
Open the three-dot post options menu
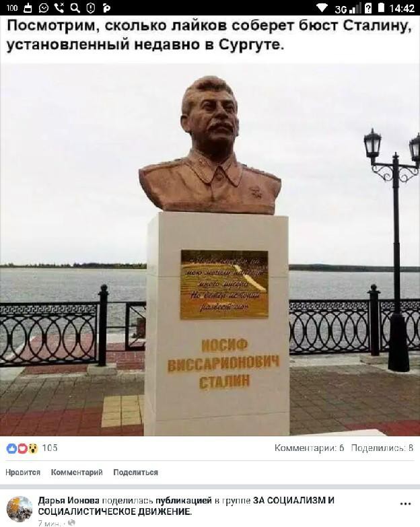[406, 503]
